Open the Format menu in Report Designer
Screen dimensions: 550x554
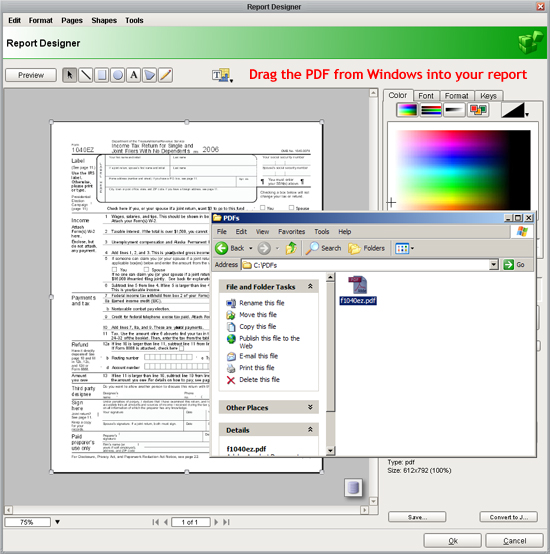(41, 20)
